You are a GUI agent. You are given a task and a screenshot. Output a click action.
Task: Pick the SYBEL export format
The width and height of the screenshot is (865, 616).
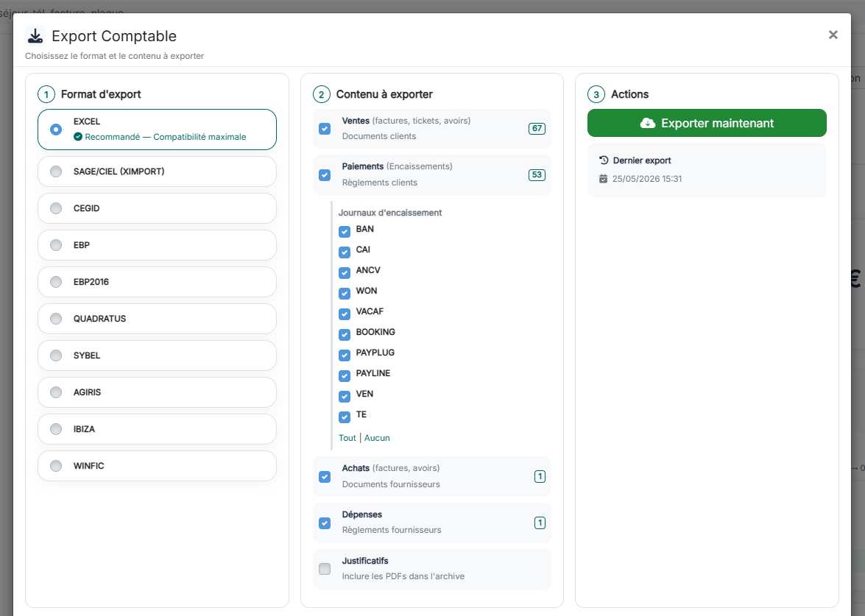pos(158,355)
